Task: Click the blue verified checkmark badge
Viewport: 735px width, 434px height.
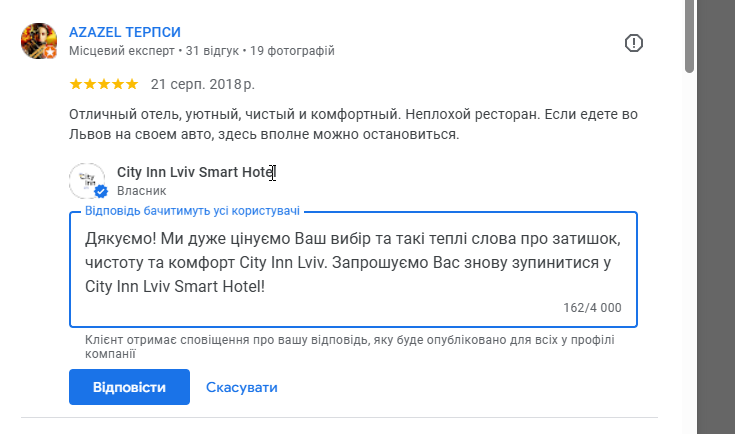Action: pos(101,192)
